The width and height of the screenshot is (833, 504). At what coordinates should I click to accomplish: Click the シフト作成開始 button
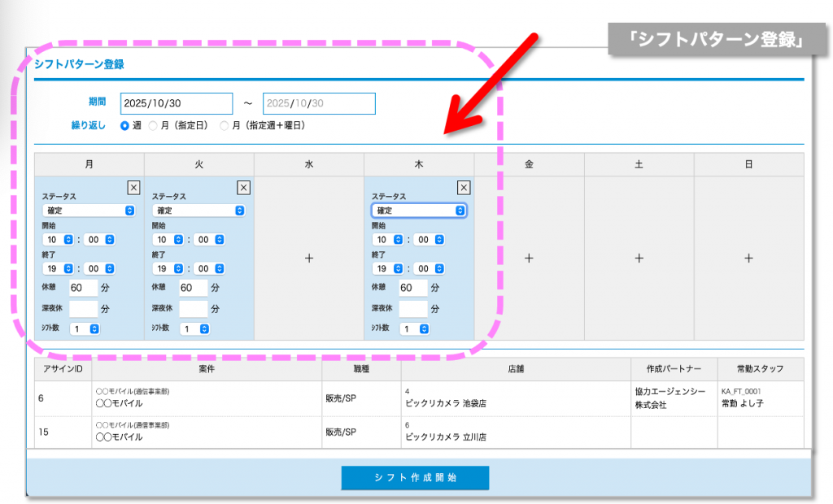point(415,478)
